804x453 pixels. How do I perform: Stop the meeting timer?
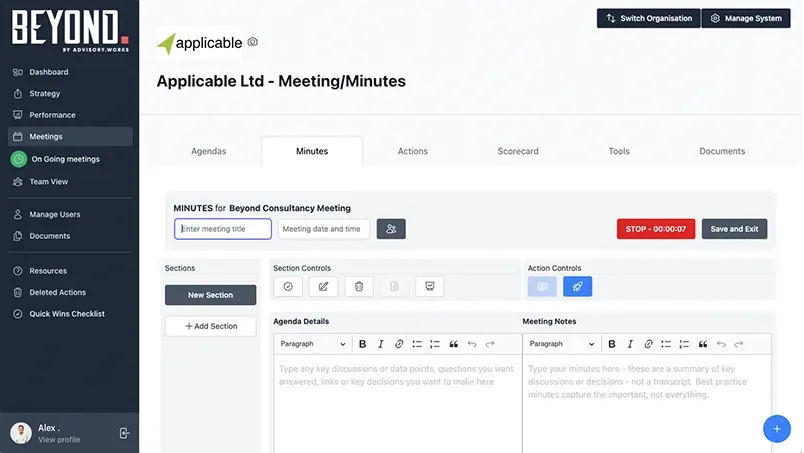[656, 229]
